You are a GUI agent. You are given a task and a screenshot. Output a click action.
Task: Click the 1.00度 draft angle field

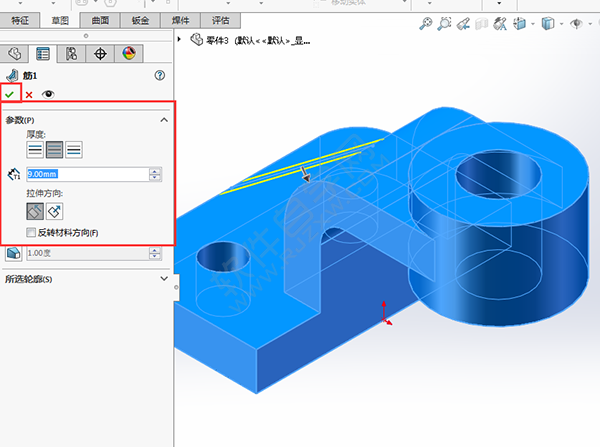88,253
